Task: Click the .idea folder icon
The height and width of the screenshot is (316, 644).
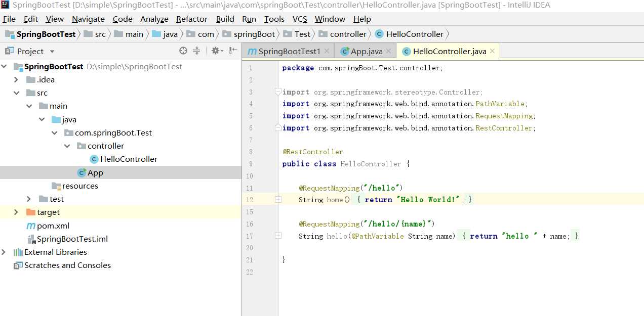Action: pyautogui.click(x=31, y=80)
